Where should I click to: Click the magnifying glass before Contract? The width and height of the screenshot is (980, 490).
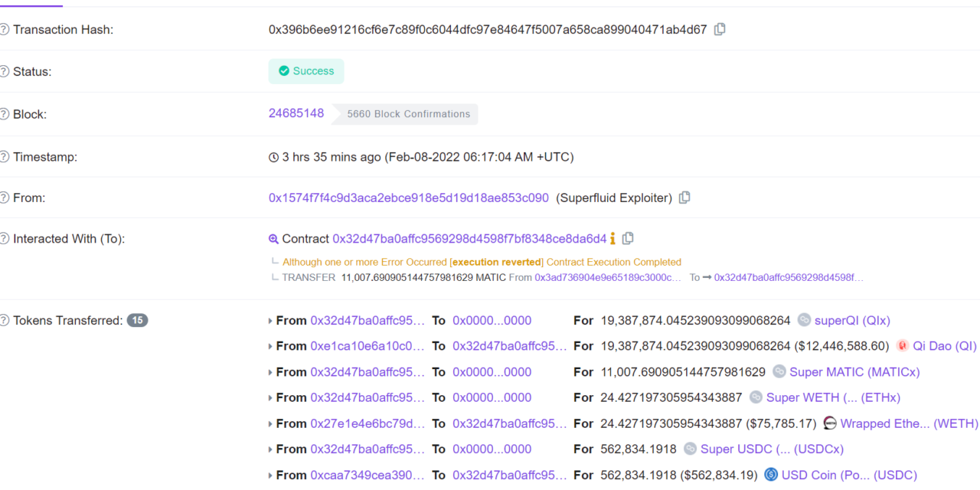click(274, 238)
